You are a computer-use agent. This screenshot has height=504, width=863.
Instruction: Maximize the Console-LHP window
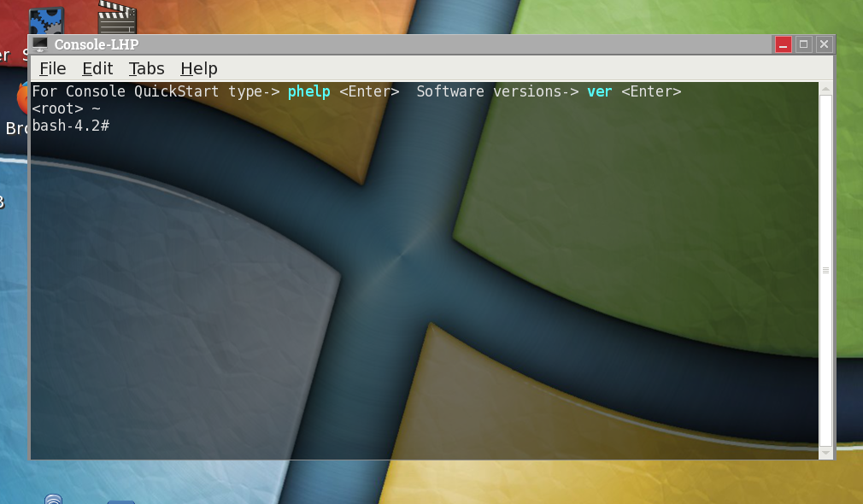point(803,44)
